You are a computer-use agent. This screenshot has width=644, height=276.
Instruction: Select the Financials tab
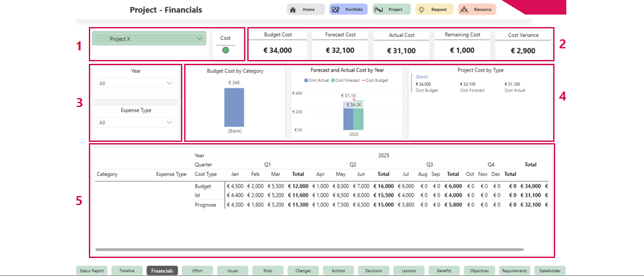[162, 271]
